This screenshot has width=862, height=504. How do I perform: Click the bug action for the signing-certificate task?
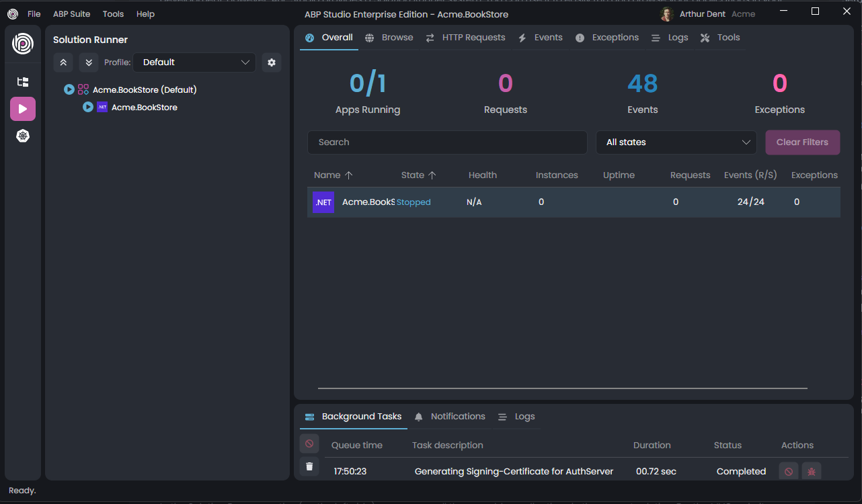[811, 471]
